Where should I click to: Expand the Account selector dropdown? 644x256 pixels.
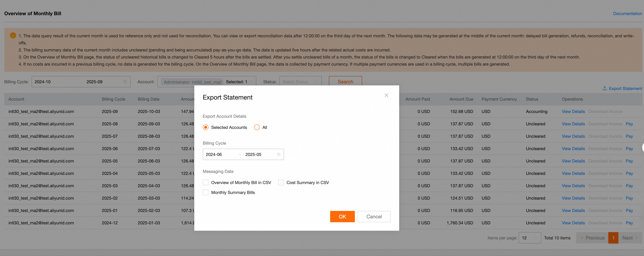click(251, 82)
